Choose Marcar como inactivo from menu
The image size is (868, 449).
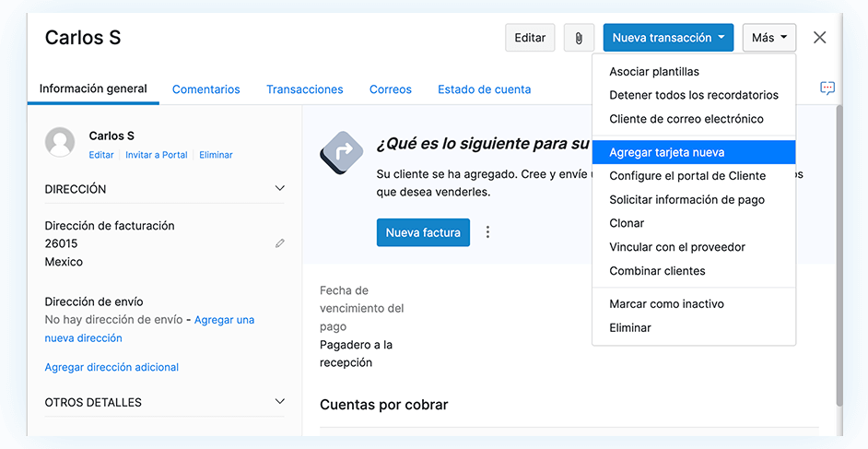[666, 303]
